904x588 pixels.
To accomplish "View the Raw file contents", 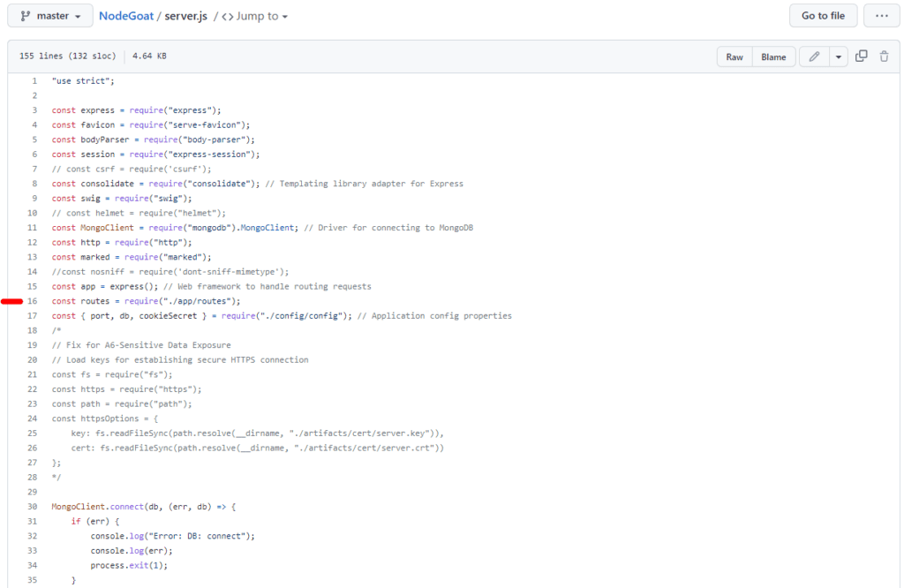I will pos(734,57).
